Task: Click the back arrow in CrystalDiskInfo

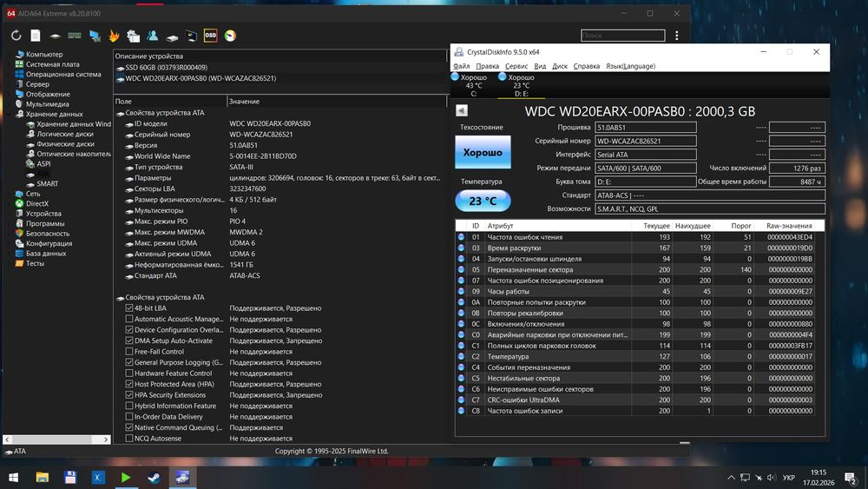Action: [462, 110]
